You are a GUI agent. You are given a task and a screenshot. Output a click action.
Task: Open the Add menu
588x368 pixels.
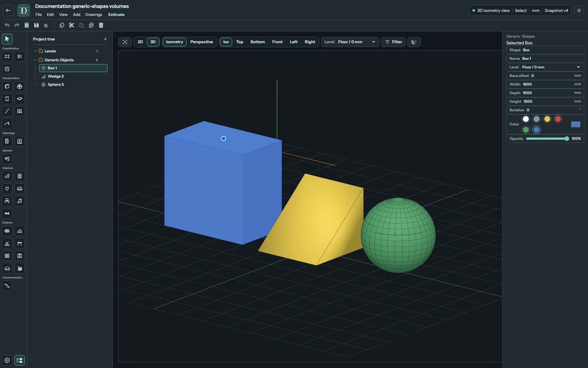77,15
